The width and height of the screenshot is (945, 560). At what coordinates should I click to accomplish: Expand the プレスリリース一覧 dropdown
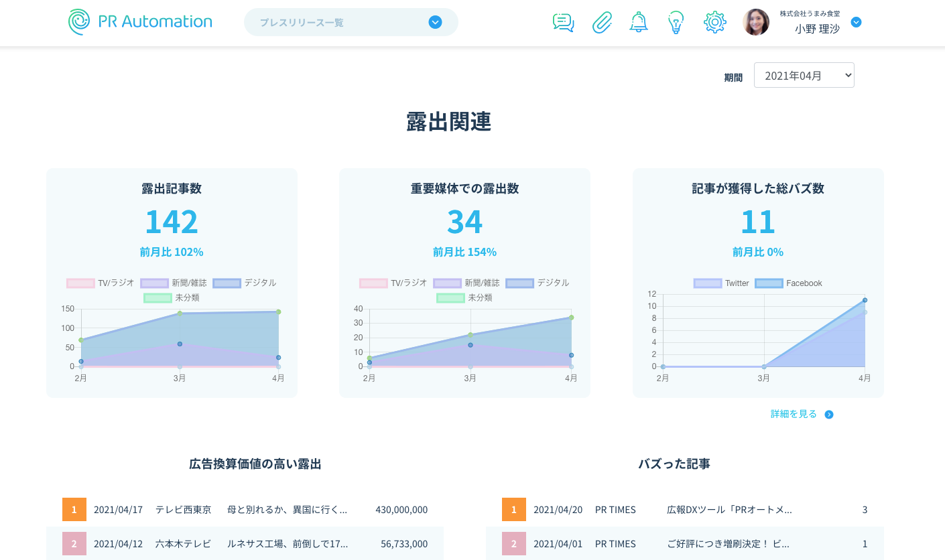[x=435, y=22]
